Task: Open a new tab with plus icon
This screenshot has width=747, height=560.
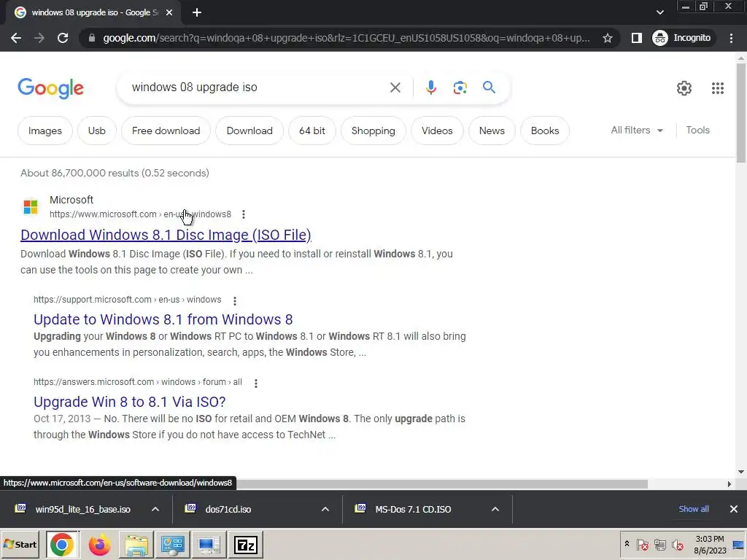Action: coord(197,13)
